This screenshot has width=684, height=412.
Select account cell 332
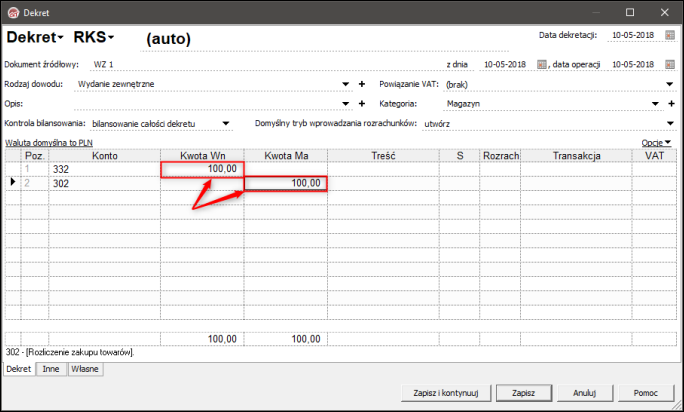click(105, 169)
